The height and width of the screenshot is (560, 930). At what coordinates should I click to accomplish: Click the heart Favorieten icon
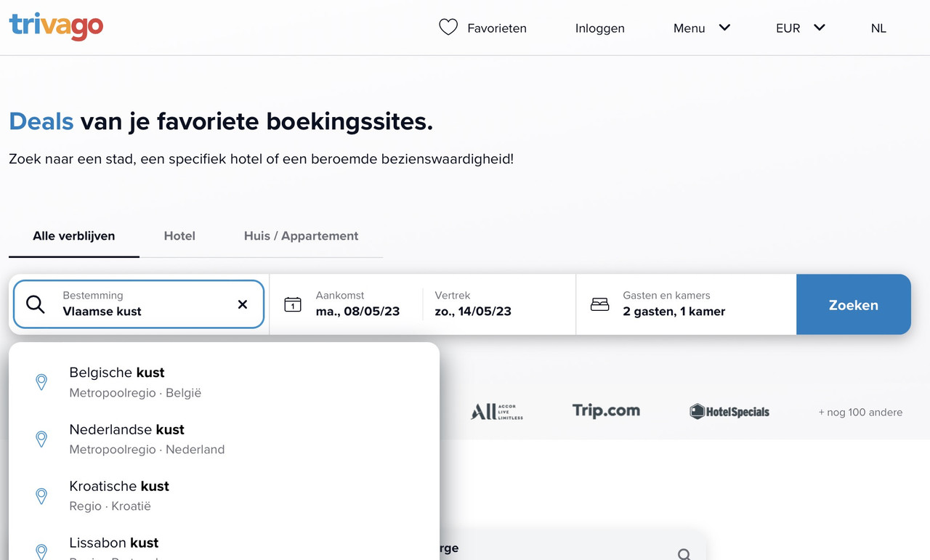pyautogui.click(x=448, y=28)
